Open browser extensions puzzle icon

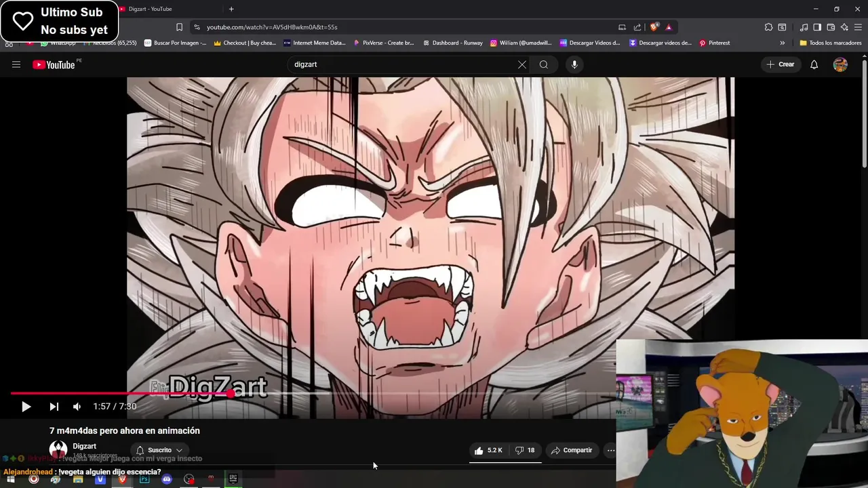tap(768, 27)
